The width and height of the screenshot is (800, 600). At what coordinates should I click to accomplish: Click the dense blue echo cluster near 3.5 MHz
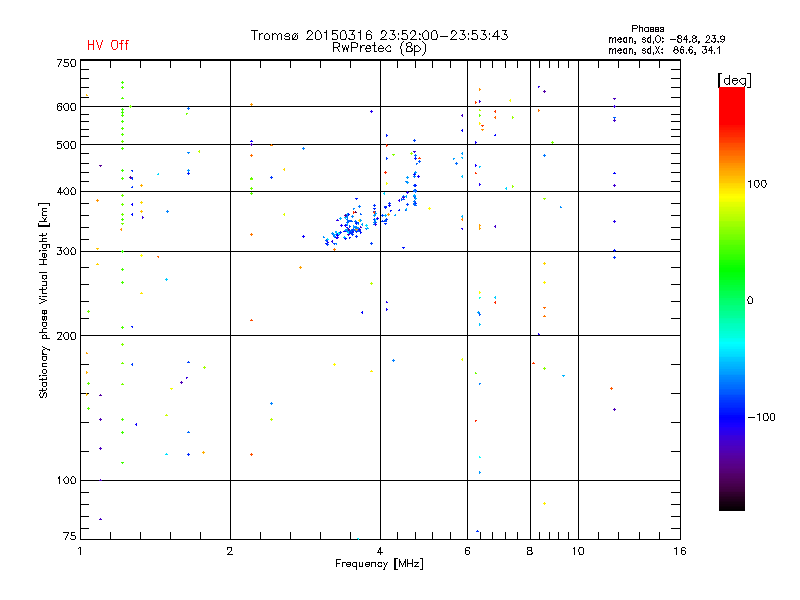pyautogui.click(x=349, y=226)
